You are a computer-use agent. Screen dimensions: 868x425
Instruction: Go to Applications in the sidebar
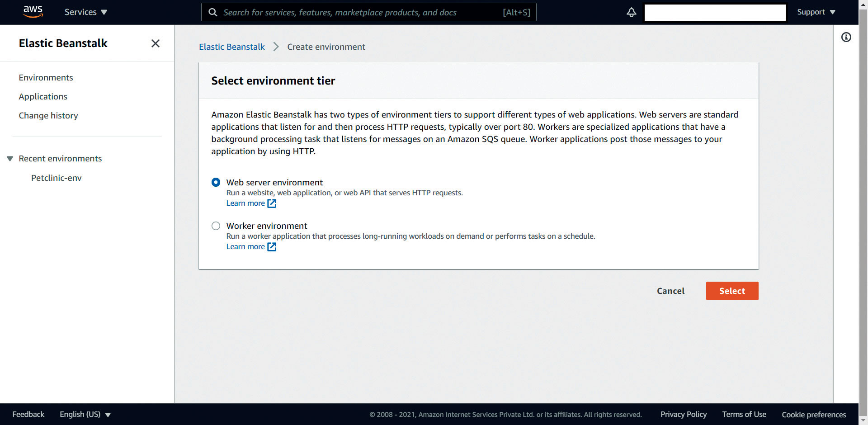point(43,96)
